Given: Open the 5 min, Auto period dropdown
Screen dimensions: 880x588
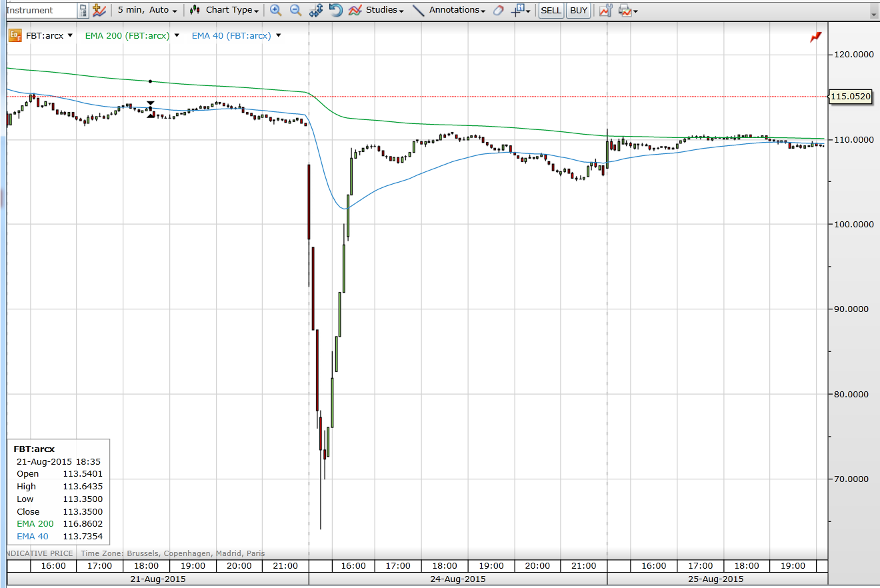Looking at the screenshot, I should [148, 10].
